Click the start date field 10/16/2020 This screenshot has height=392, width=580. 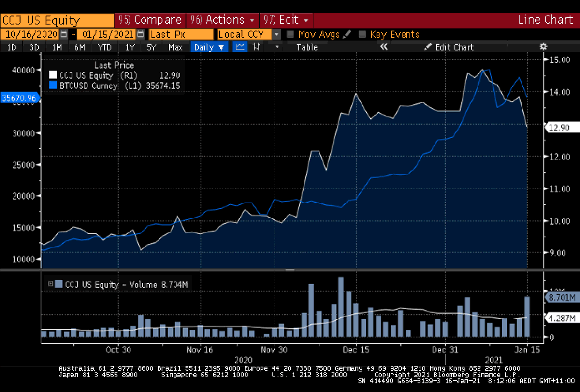(30, 34)
